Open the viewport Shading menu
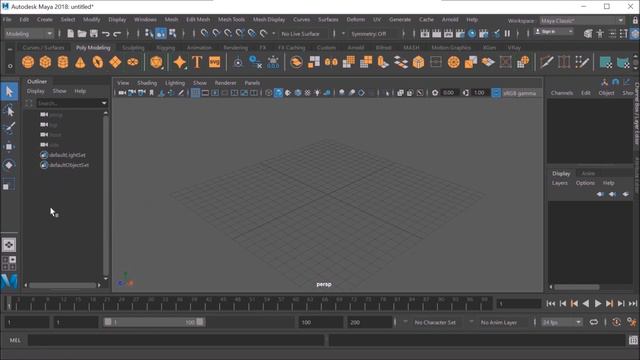This screenshot has height=360, width=640. coord(147,83)
